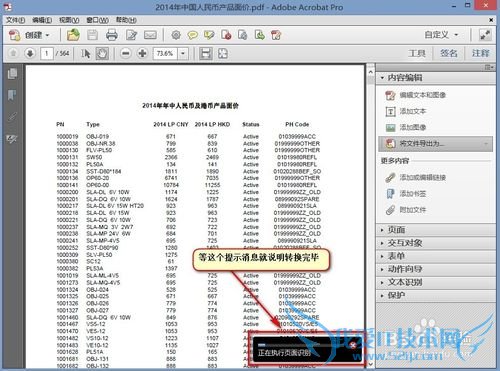Open the 签名 pane tab
This screenshot has height=371, width=500.
[449, 53]
